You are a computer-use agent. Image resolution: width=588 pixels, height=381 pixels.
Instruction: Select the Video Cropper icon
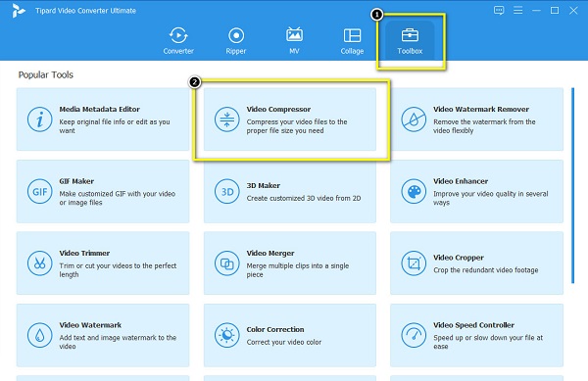coord(414,263)
